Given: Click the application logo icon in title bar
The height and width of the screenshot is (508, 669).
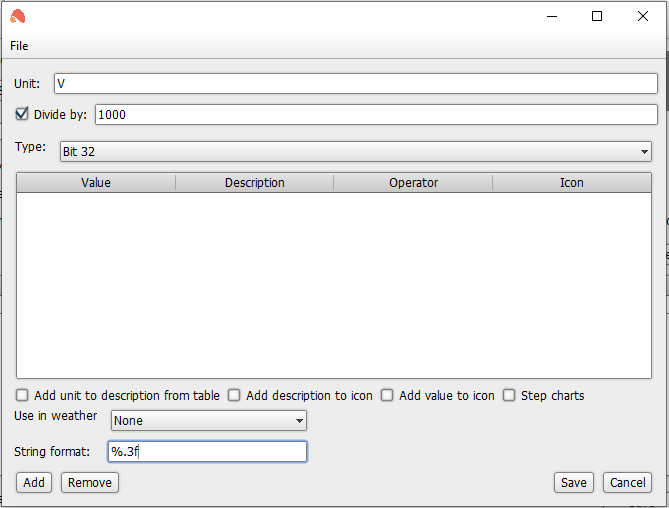Looking at the screenshot, I should click(x=18, y=17).
